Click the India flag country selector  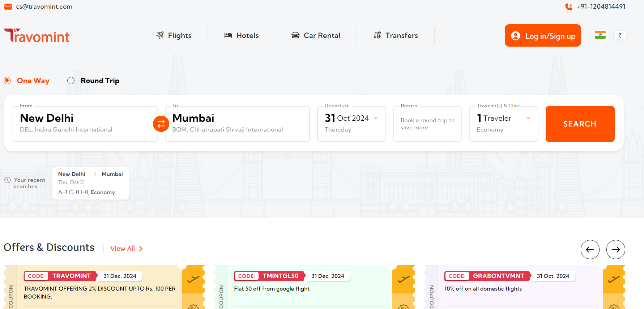[x=600, y=35]
